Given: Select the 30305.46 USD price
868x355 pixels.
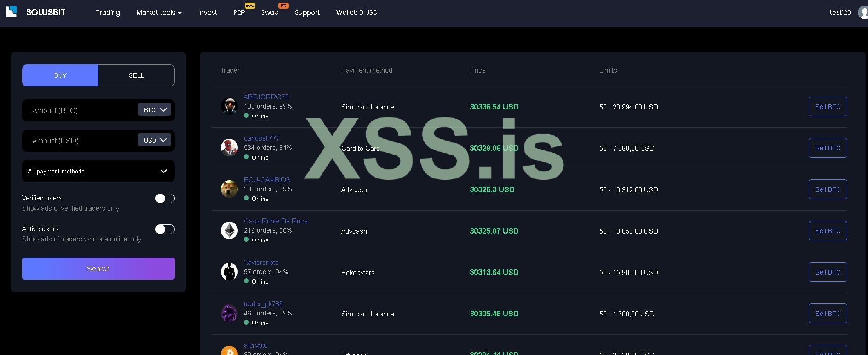Looking at the screenshot, I should [x=494, y=314].
